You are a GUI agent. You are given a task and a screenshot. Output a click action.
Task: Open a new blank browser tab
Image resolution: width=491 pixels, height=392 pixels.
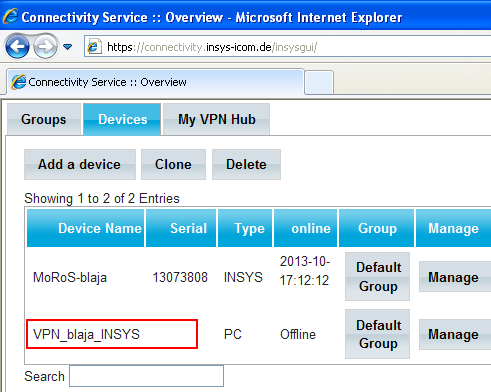click(319, 82)
